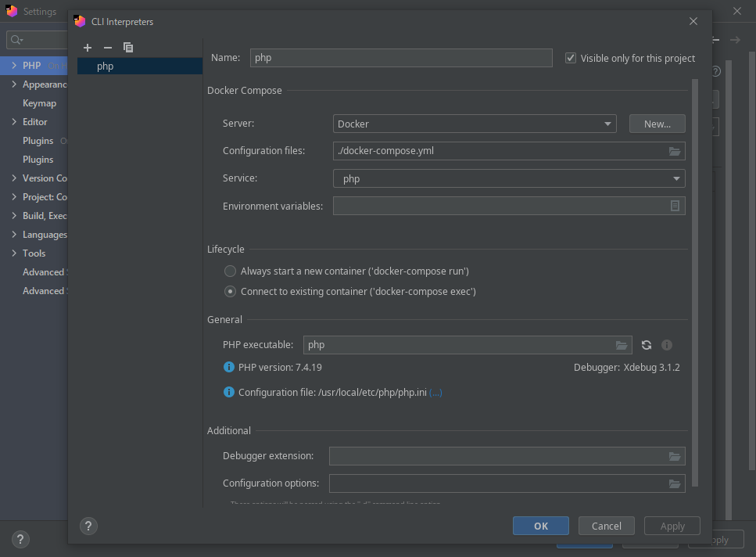Copy the selected interpreter configuration

click(x=128, y=48)
